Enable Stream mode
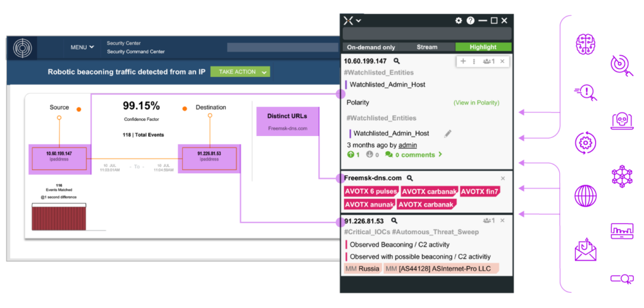 pos(427,47)
